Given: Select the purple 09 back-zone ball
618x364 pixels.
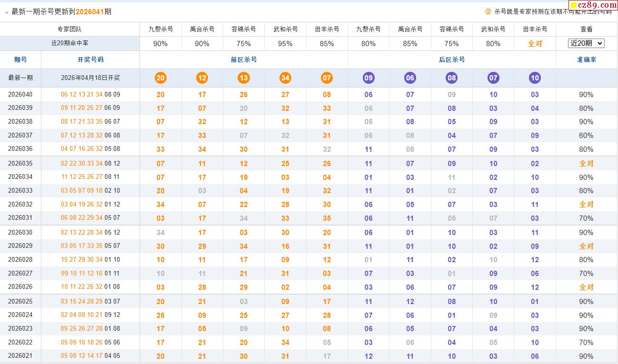Looking at the screenshot, I should [369, 78].
